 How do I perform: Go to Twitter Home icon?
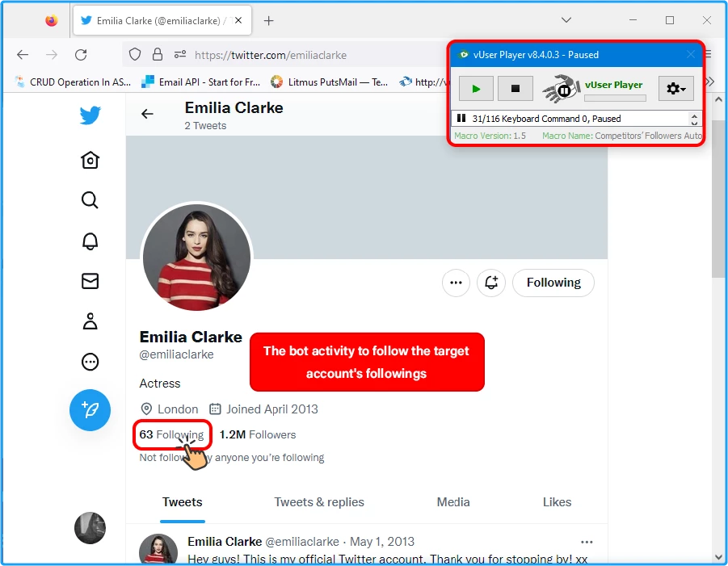(90, 160)
